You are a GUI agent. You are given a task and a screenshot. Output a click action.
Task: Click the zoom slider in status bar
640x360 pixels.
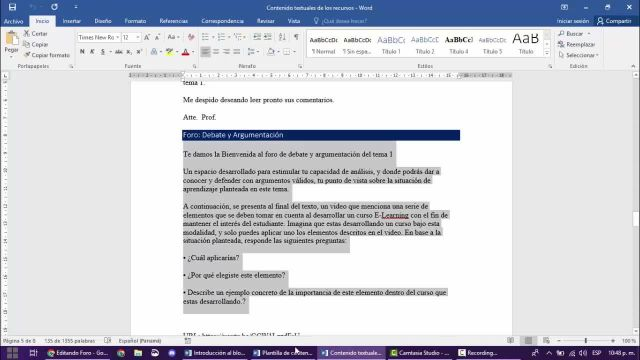[586, 340]
